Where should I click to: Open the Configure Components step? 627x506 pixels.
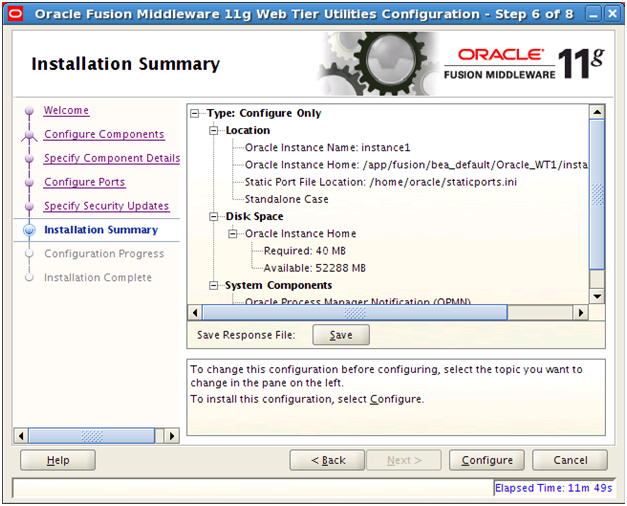[x=104, y=134]
